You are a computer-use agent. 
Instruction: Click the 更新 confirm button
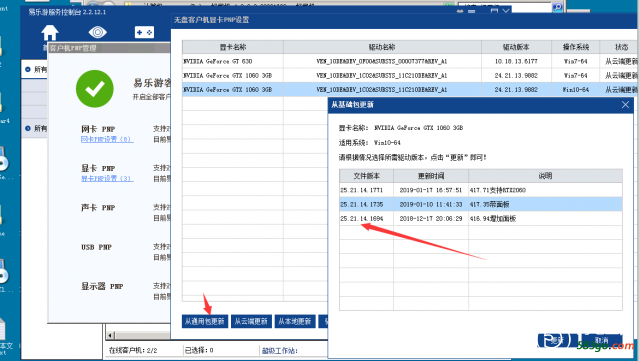coord(558,340)
